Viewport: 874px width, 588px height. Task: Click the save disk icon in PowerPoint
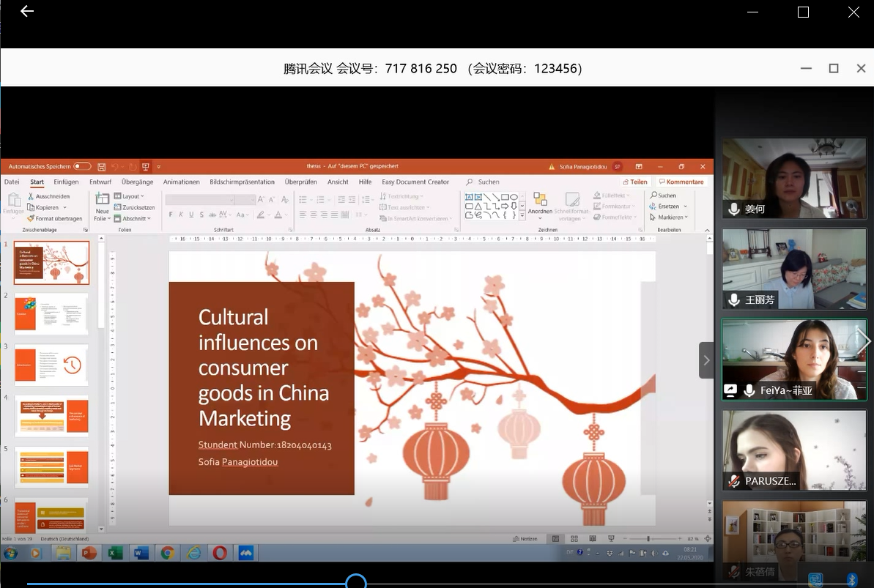click(102, 167)
